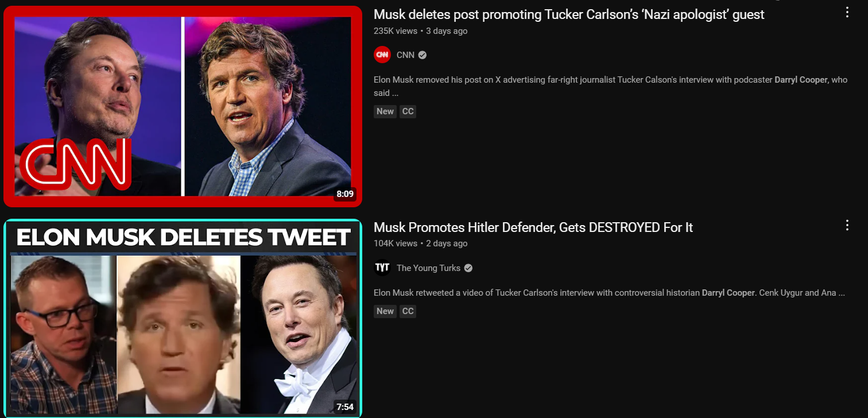Open the CNN channel avatar icon
This screenshot has width=868, height=418.
[382, 55]
